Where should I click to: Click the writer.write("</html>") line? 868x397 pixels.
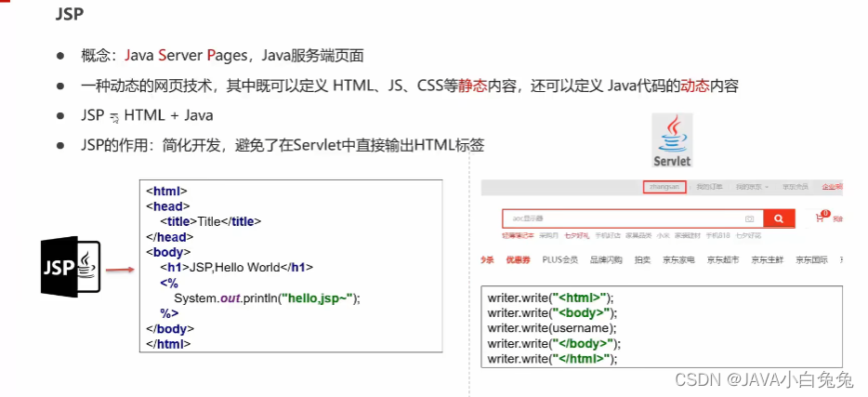pyautogui.click(x=552, y=360)
